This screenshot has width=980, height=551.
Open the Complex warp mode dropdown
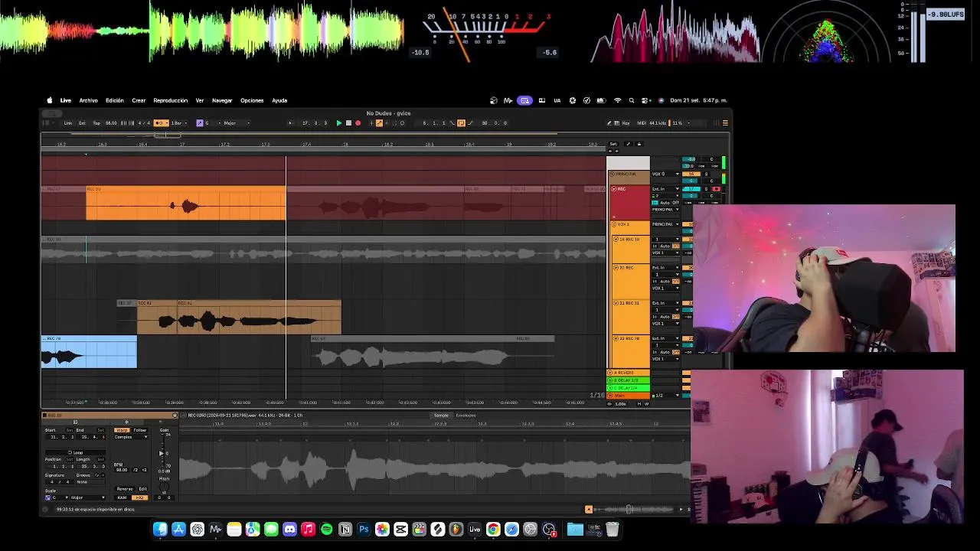pyautogui.click(x=131, y=437)
